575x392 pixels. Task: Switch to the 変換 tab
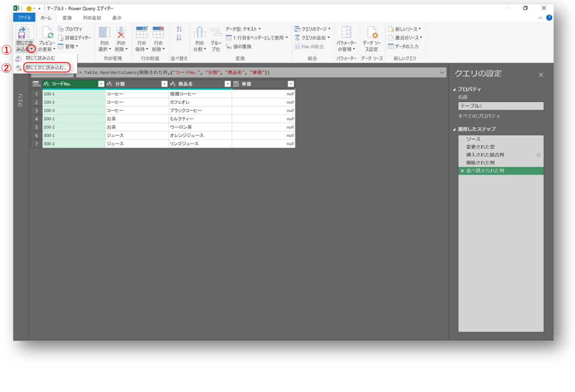click(67, 18)
